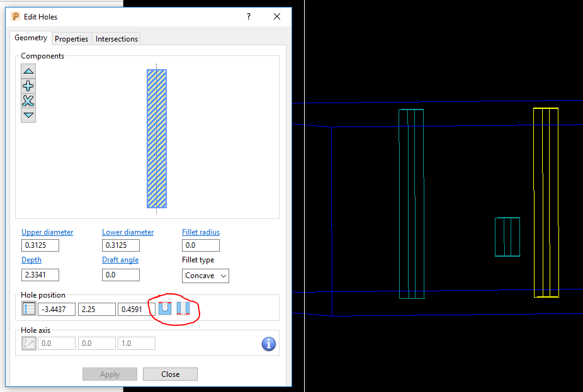The image size is (583, 392).
Task: Click the PowerMill logo in the Edit Holes title
Action: (x=16, y=16)
